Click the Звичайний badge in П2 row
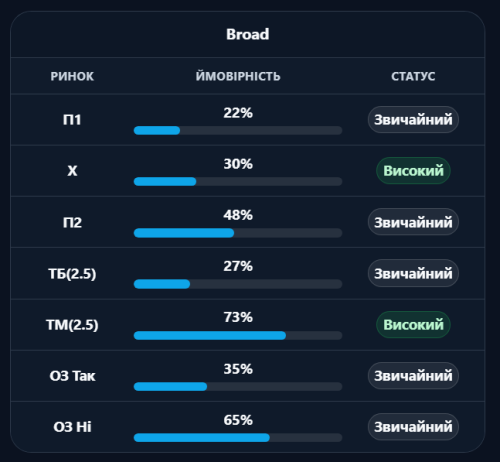 [413, 222]
